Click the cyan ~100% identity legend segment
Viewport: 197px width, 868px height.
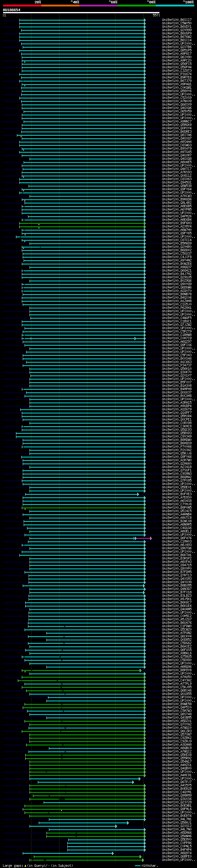(x=175, y=6)
